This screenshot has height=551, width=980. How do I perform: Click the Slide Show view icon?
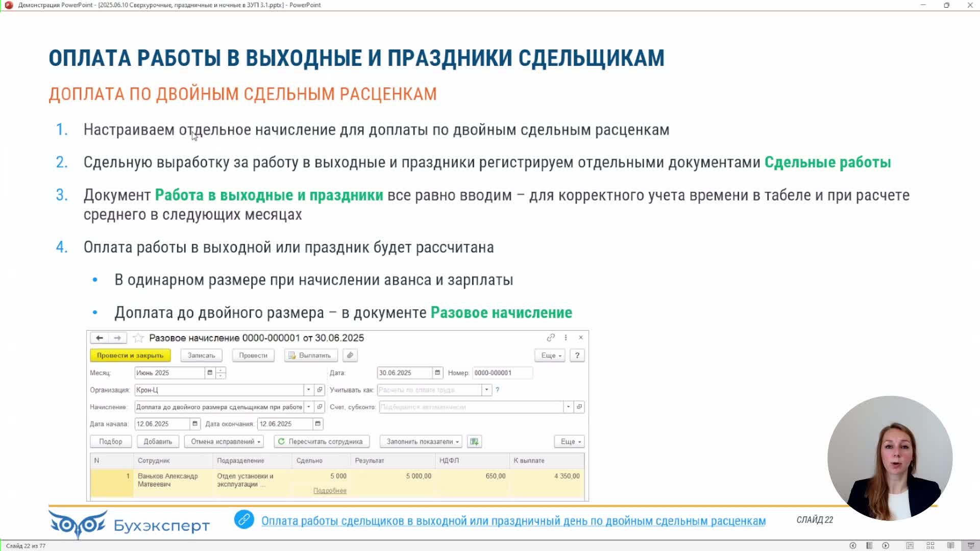click(970, 545)
